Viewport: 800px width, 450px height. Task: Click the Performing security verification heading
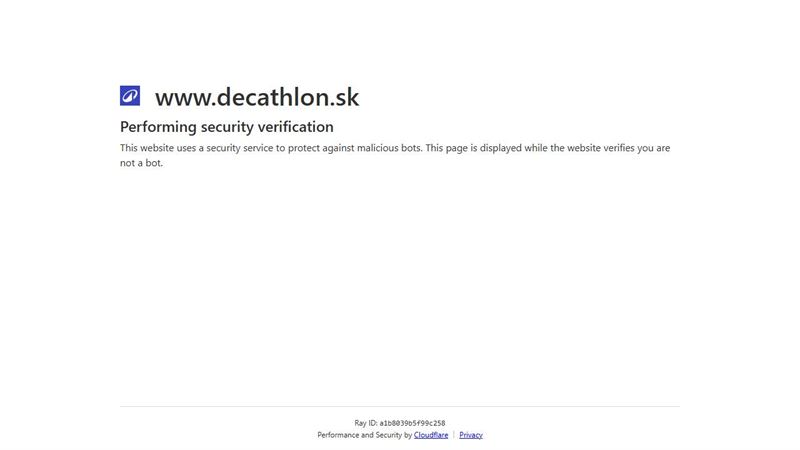pos(227,127)
